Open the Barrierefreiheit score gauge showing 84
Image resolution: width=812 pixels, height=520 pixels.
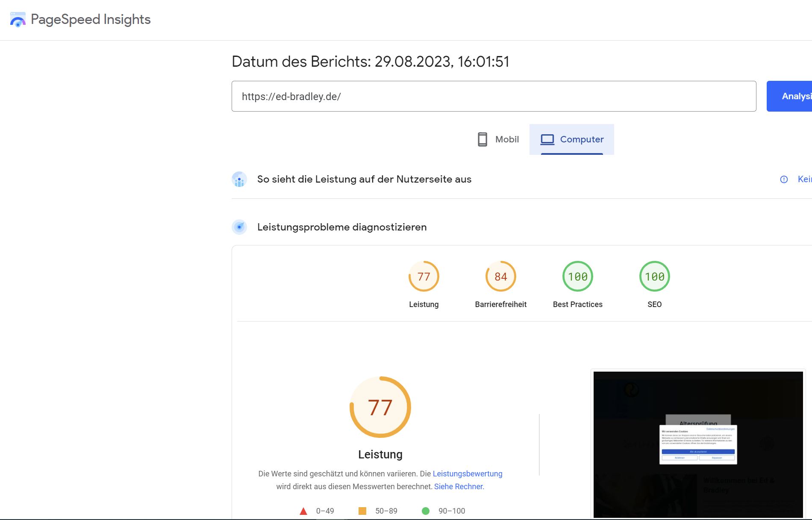point(501,276)
